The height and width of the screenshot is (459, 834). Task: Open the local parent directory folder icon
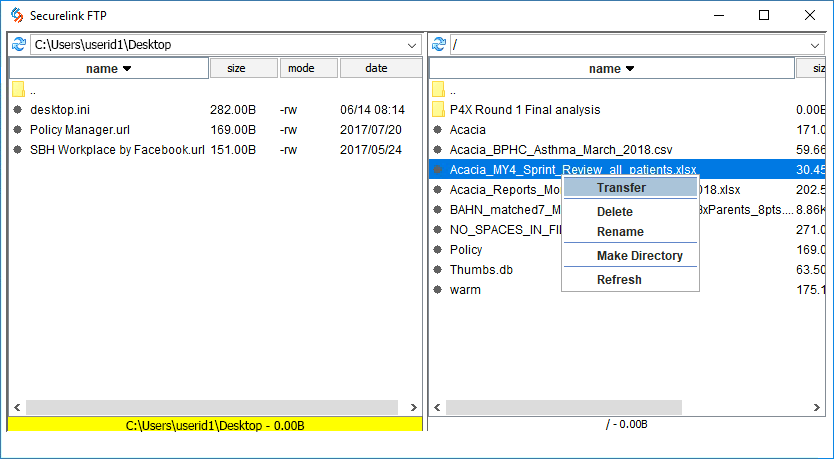[18, 90]
